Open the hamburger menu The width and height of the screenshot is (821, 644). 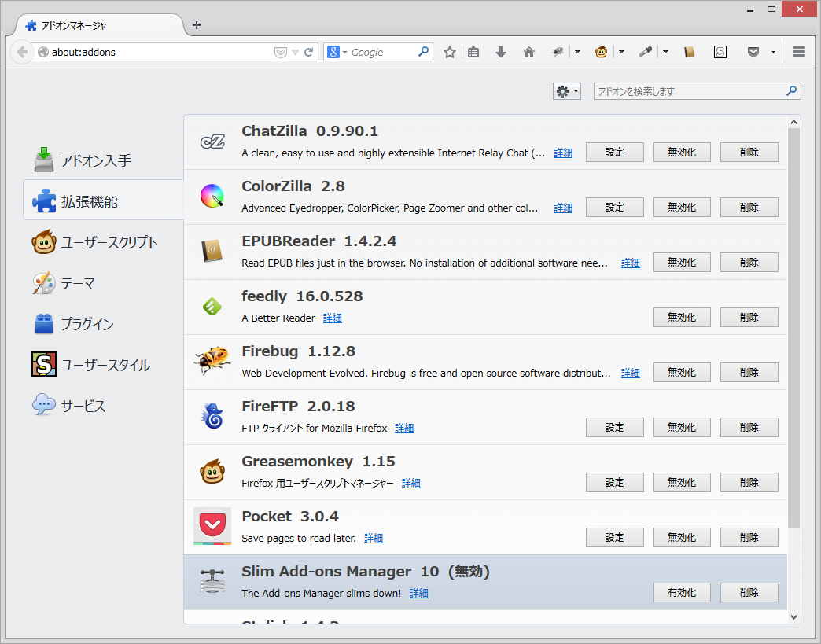tap(798, 51)
